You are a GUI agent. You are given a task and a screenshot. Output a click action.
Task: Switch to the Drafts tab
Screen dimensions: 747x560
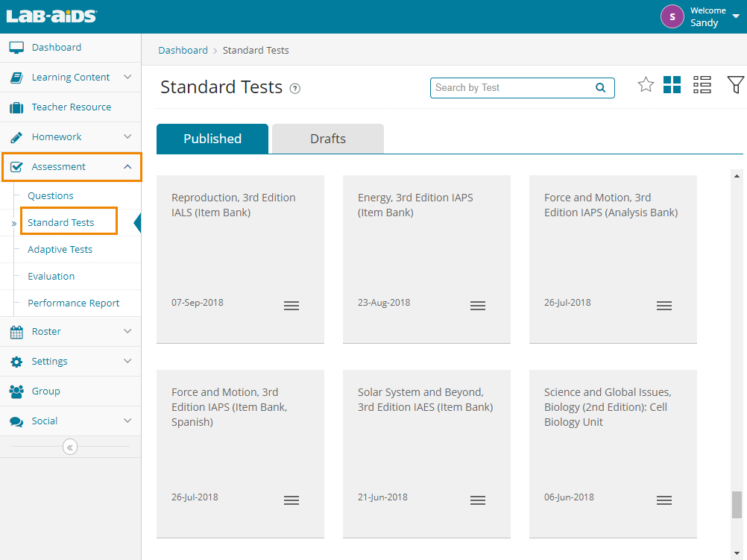[x=328, y=139]
